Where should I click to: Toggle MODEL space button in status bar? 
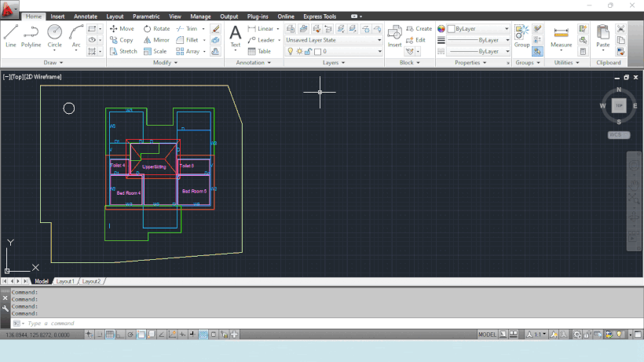pyautogui.click(x=487, y=335)
